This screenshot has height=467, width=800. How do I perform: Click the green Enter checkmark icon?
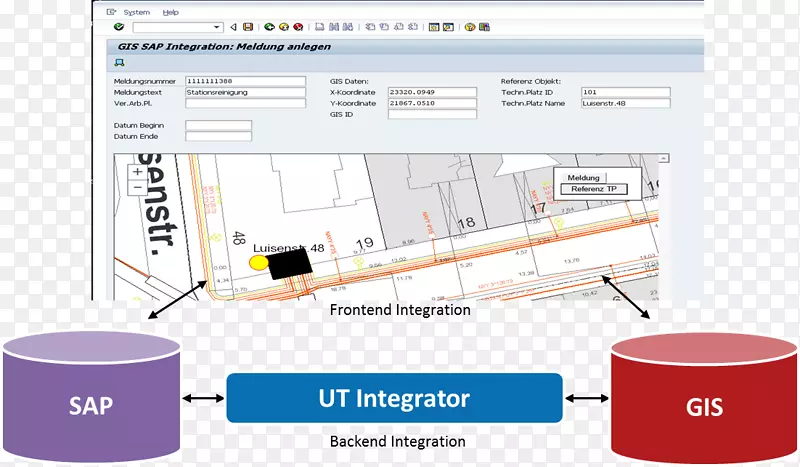tap(119, 27)
